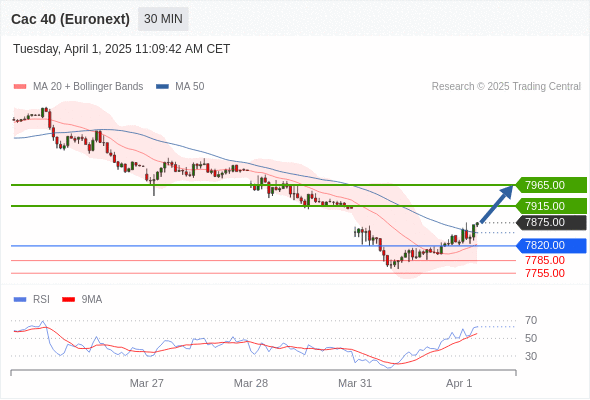The height and width of the screenshot is (400, 590).
Task: Select the 7820.00 blue pivot label
Action: click(x=551, y=245)
